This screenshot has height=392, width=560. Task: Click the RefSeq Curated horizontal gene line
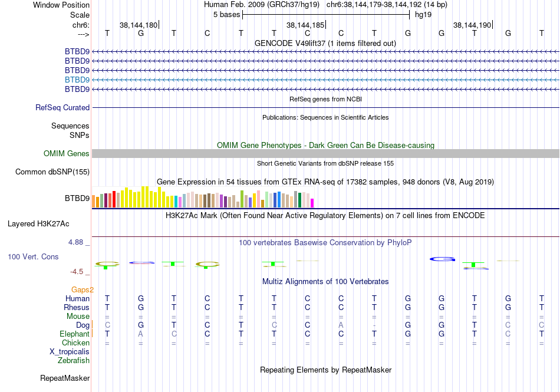pyautogui.click(x=325, y=107)
